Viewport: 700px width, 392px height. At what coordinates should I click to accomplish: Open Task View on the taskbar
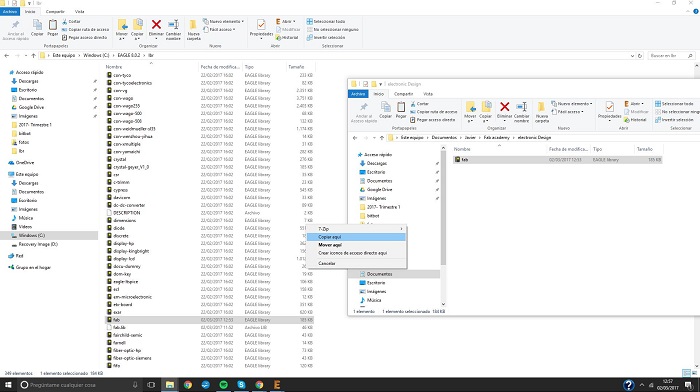tap(151, 384)
